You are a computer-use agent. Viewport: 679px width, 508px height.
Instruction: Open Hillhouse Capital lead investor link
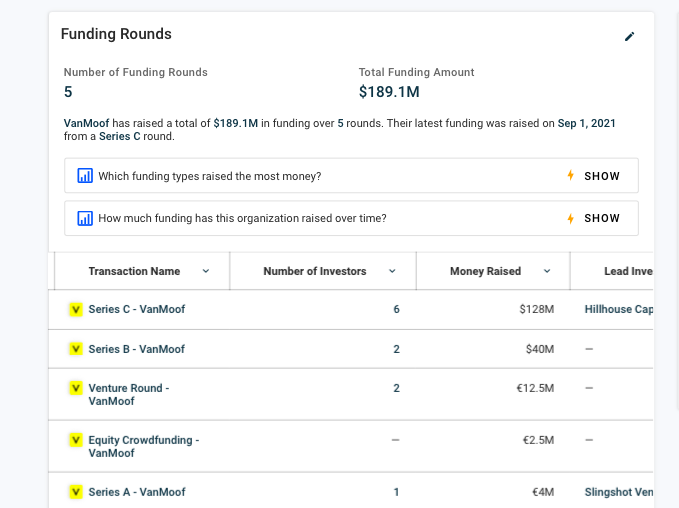pyautogui.click(x=619, y=309)
